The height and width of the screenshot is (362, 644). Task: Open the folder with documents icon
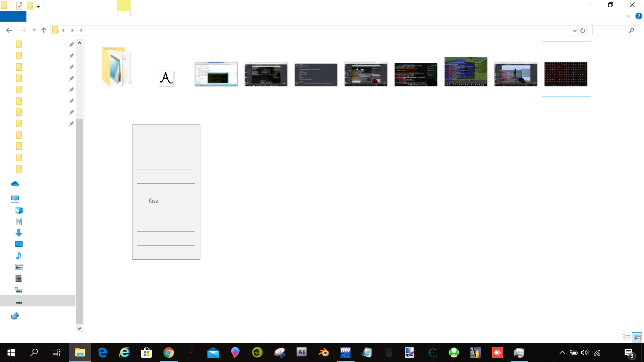116,66
